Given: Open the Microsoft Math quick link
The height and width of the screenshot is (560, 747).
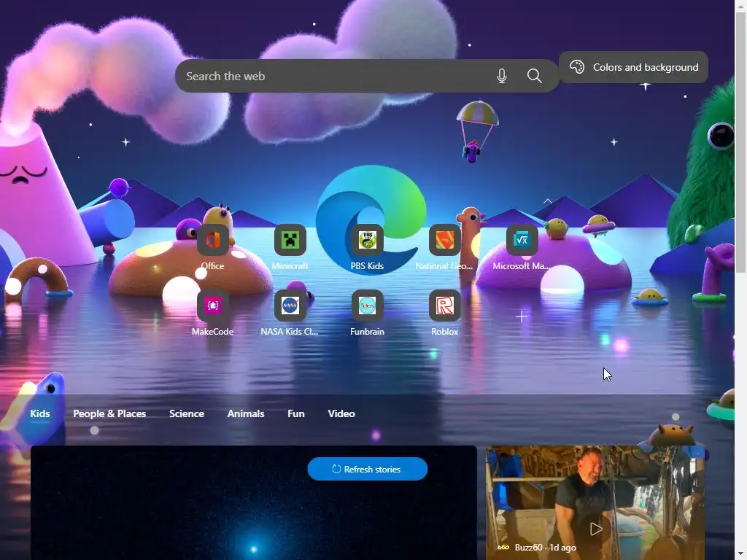Looking at the screenshot, I should [522, 240].
